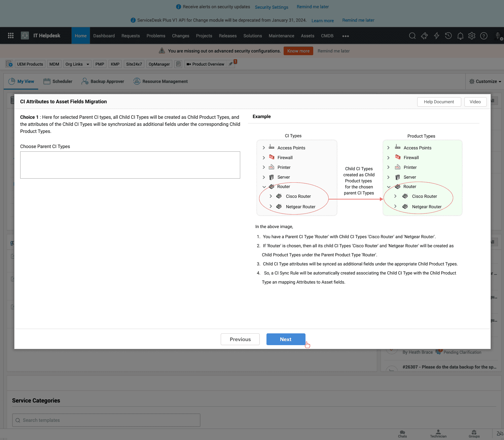
Task: Open the notifications bell icon
Action: click(460, 36)
